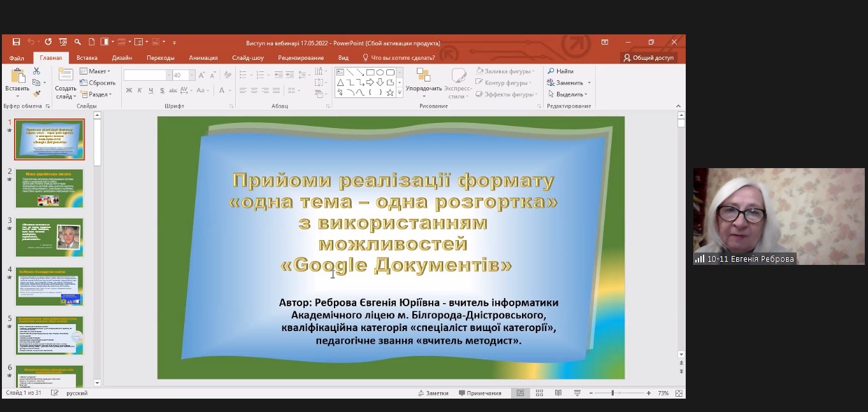The height and width of the screenshot is (412, 868).
Task: Switch to the Рецензирование tab
Action: [301, 58]
